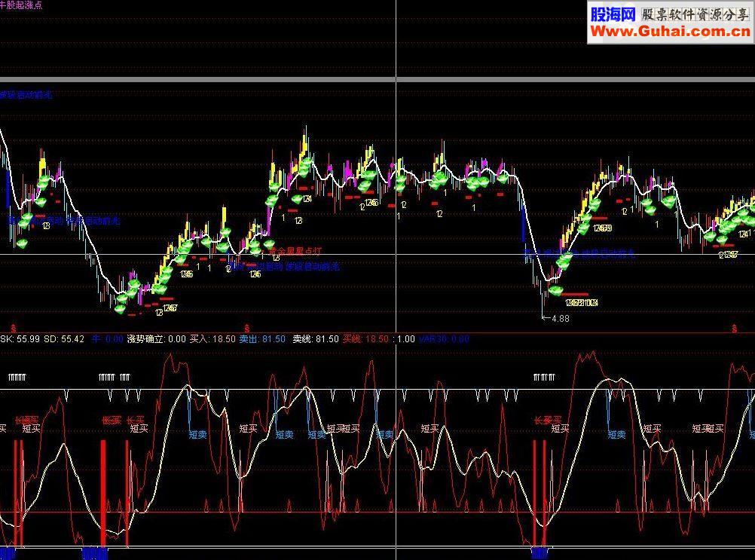The width and height of the screenshot is (755, 560).
Task: Select the 涨势确立: 0.00 readout
Action: (157, 339)
